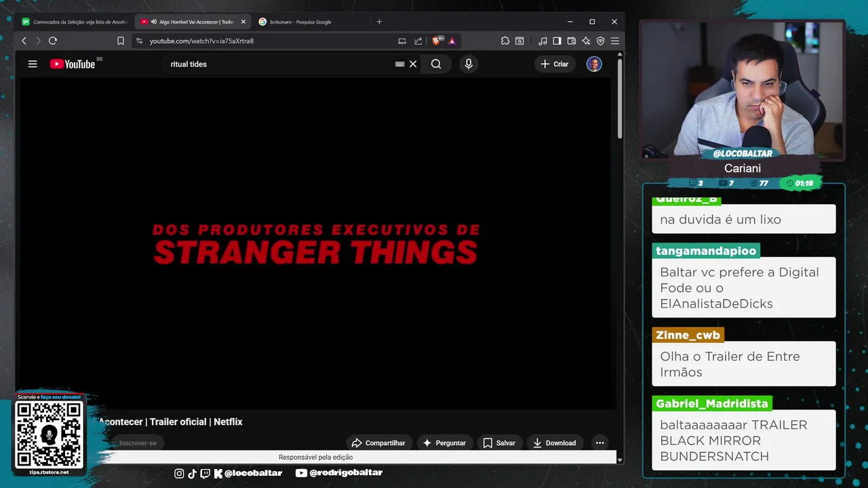The image size is (868, 488).
Task: Open the on-screen keyboard in search box
Action: pos(399,64)
